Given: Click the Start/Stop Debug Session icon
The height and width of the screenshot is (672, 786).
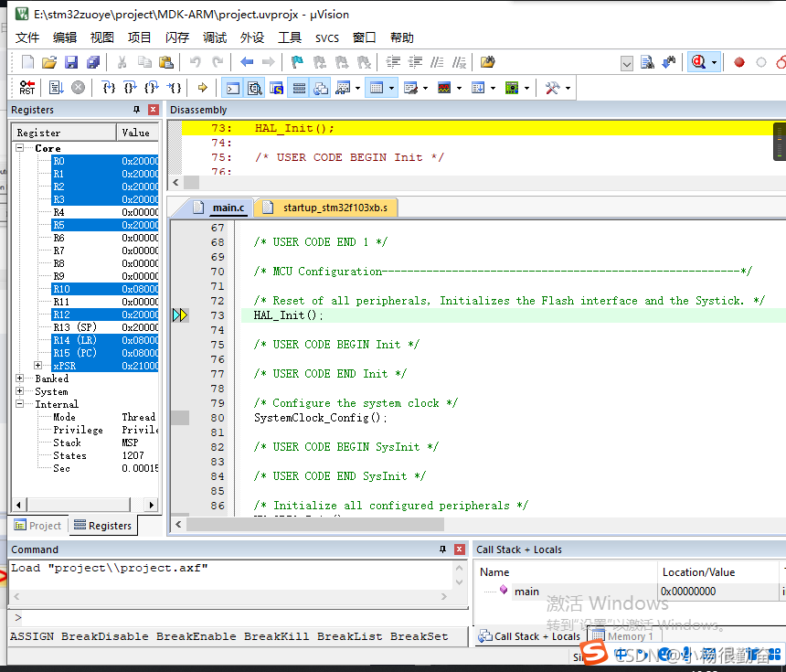Looking at the screenshot, I should 699,62.
